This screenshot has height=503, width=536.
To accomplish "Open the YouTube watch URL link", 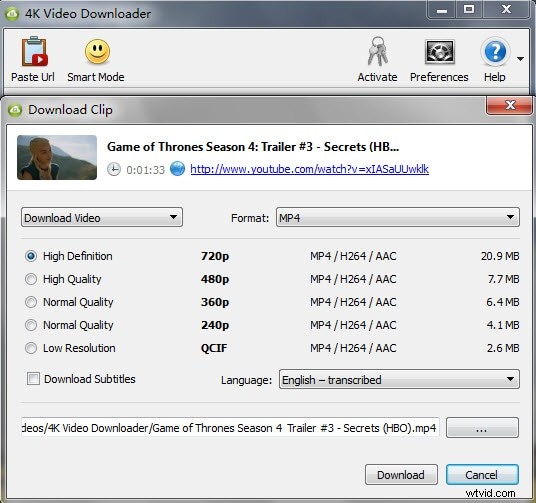I will [x=309, y=169].
